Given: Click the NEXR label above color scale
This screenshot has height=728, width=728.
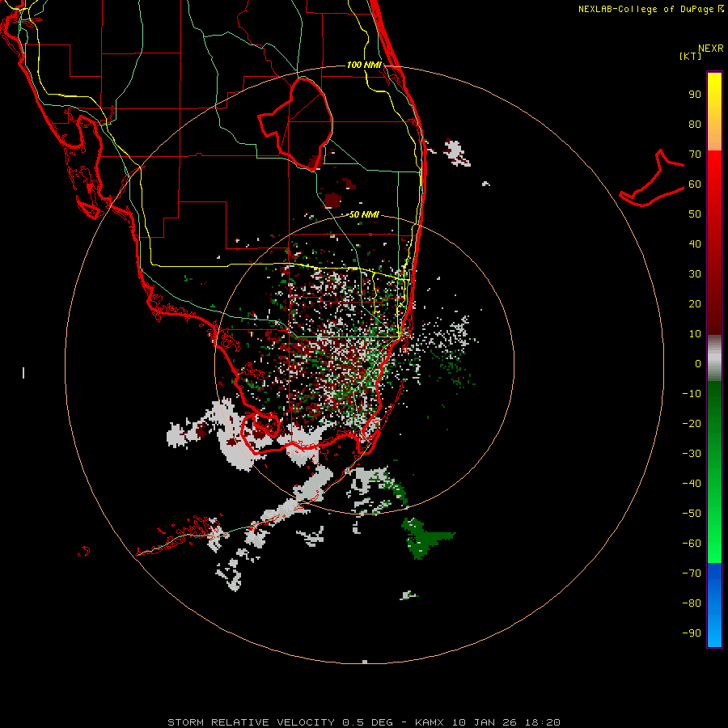Looking at the screenshot, I should [711, 49].
